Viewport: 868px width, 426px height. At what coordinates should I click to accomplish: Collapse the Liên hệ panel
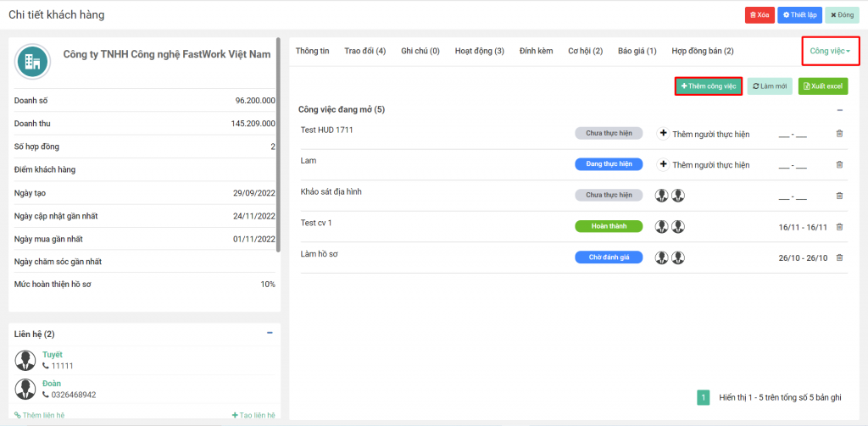tap(270, 334)
